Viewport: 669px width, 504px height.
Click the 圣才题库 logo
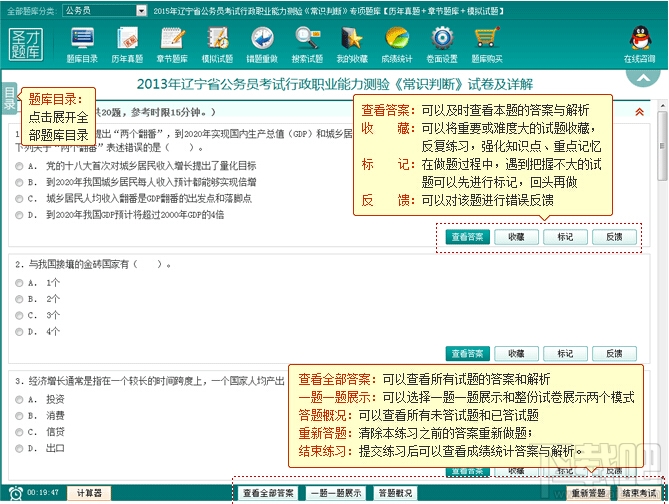(26, 44)
